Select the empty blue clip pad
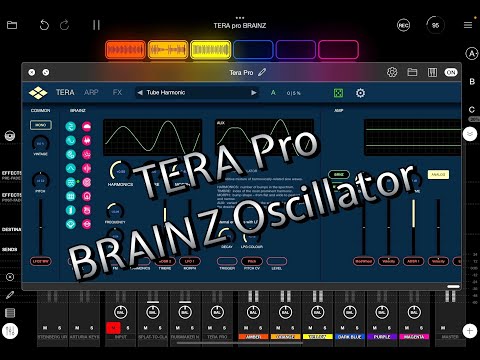 coord(253,50)
